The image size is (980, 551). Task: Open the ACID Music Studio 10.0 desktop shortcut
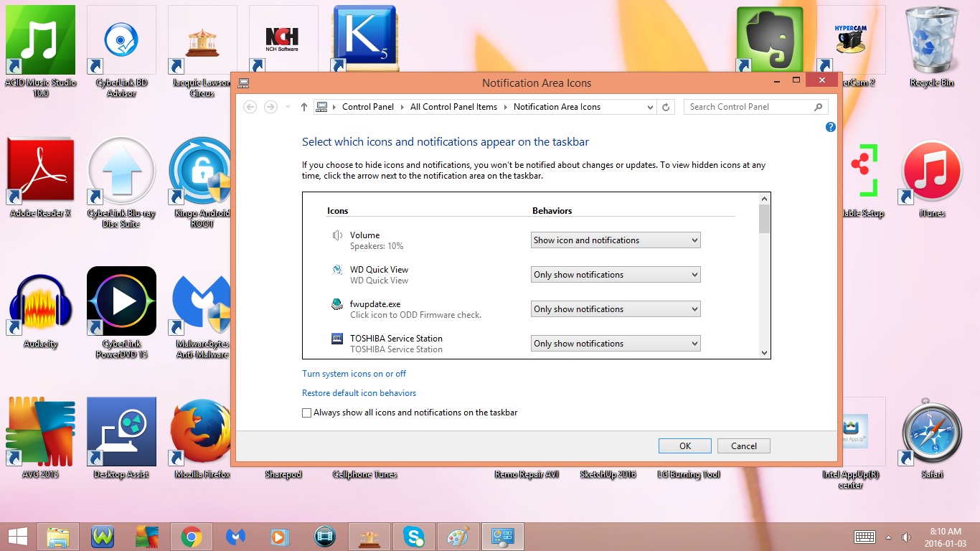point(40,50)
